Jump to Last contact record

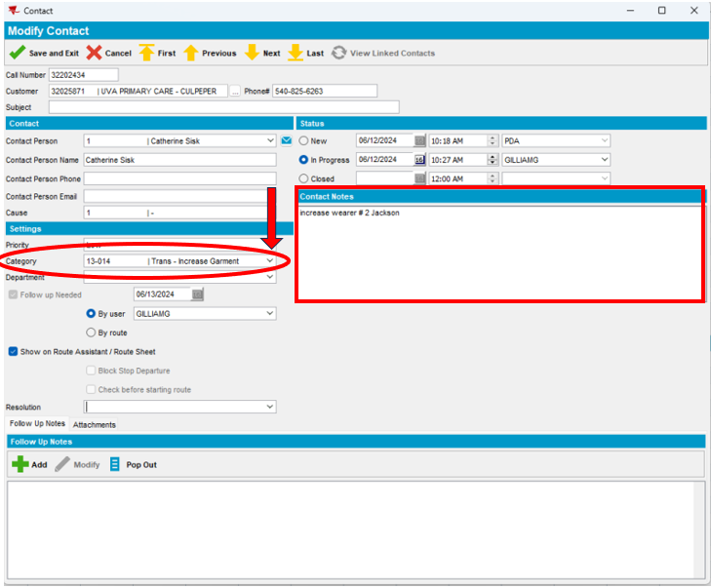pos(296,53)
